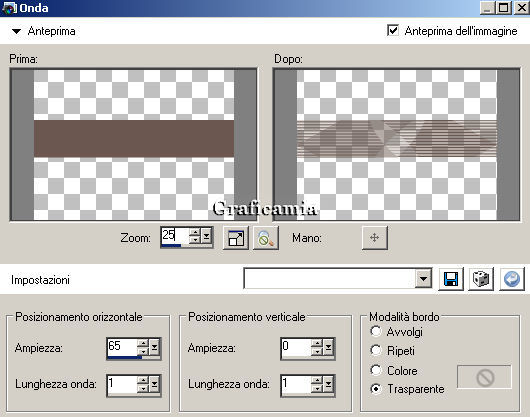
Task: Click the disabled border color swatch
Action: pos(484,377)
